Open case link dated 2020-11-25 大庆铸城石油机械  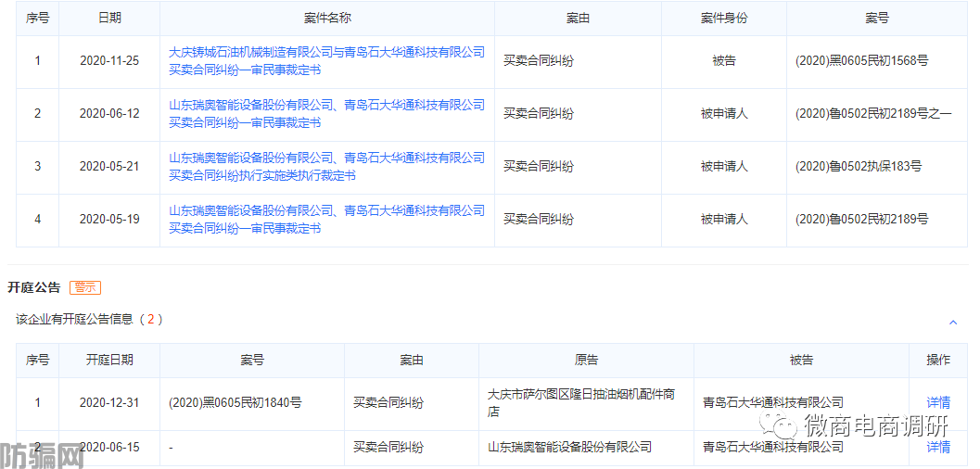[x=326, y=61]
